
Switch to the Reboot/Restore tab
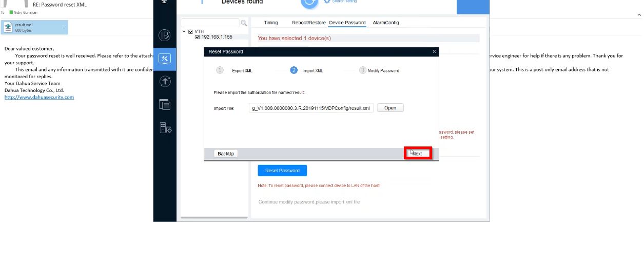(309, 23)
